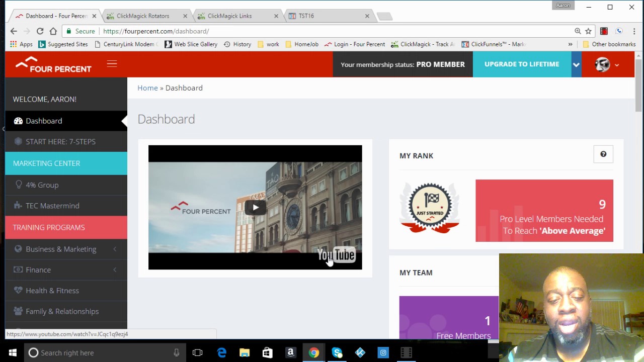Viewport: 644px width, 362px height.
Task: Open a new browser tab
Action: point(384,17)
